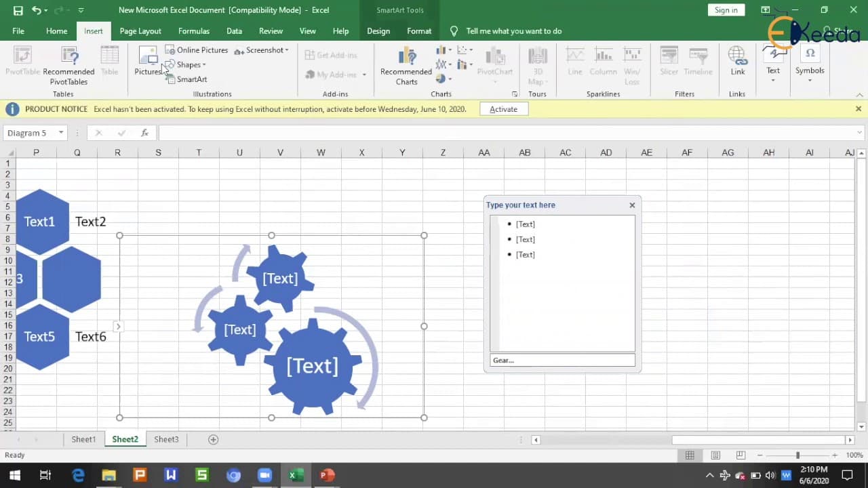Screen dimensions: 868x488
Task: Open the SmartArt Design tab
Action: pos(378,31)
